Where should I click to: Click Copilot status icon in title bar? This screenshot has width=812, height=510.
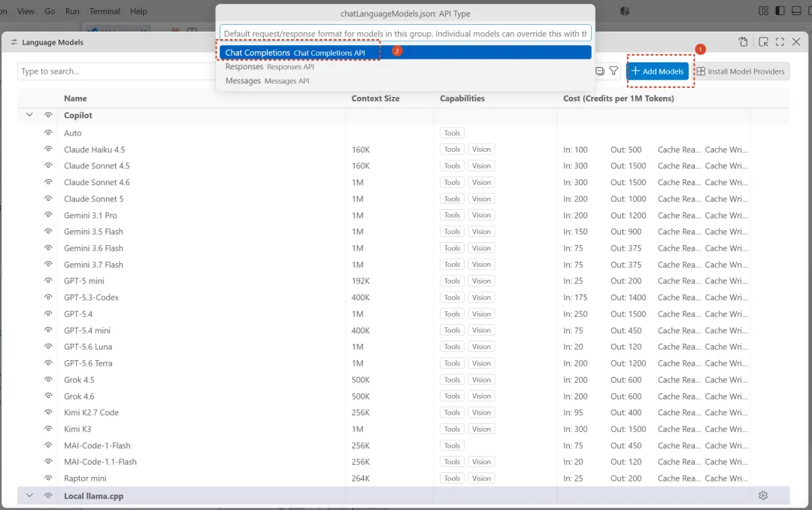(x=625, y=11)
